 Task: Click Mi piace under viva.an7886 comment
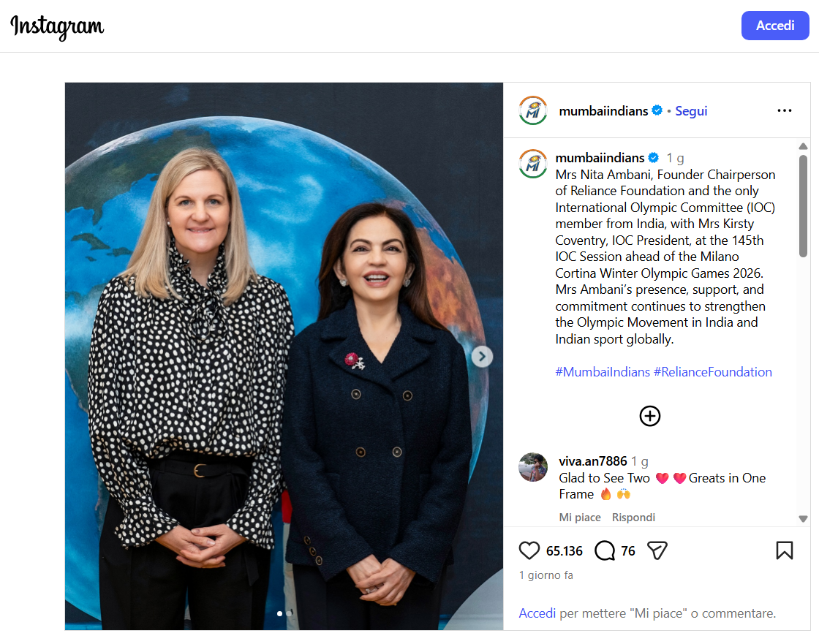click(x=580, y=517)
